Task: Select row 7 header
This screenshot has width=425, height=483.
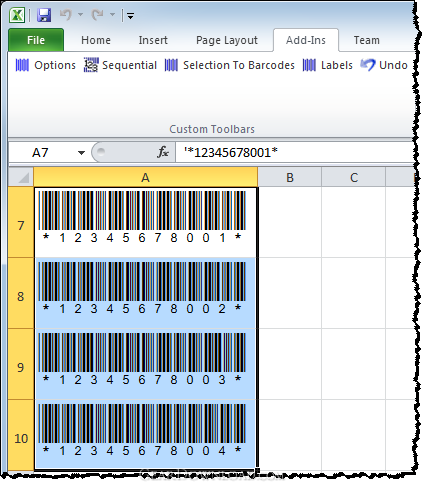Action: [21, 222]
